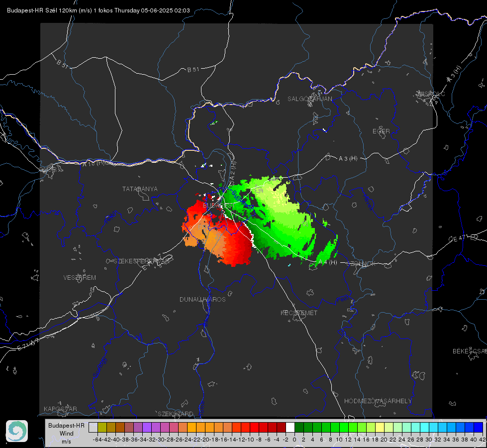This screenshot has width=487, height=448.
Task: Click the SALGÓTARJÁN city label
Action: click(x=309, y=99)
